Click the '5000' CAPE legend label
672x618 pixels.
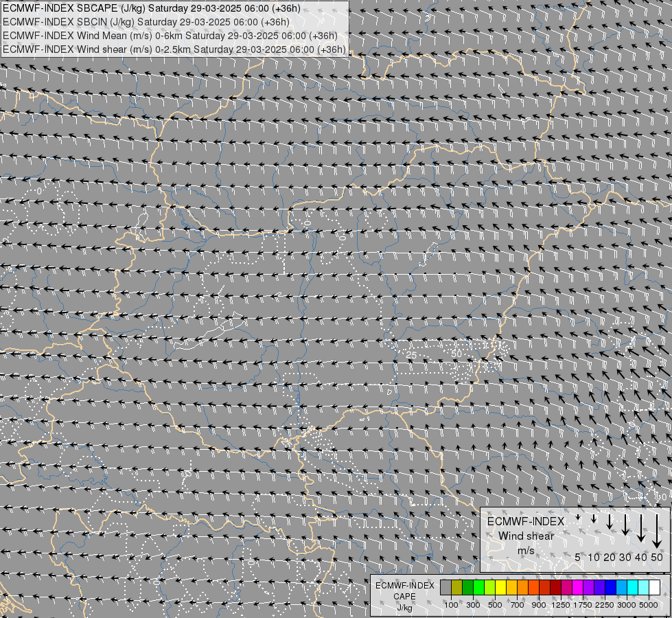[x=649, y=605]
